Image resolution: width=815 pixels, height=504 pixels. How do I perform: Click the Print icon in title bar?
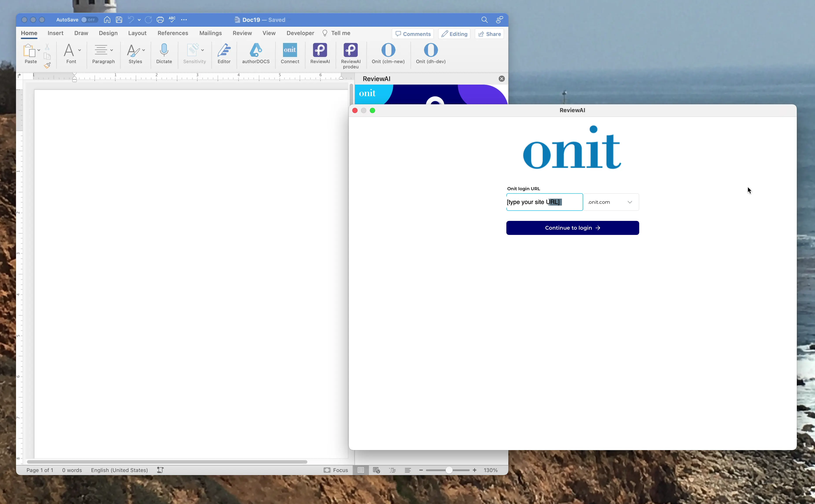coord(160,20)
